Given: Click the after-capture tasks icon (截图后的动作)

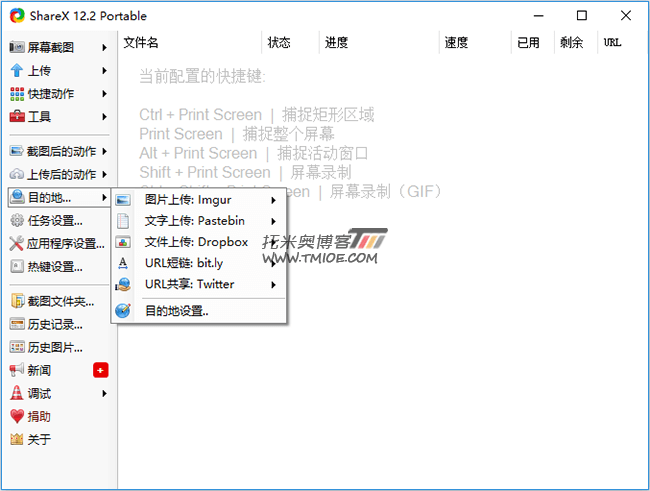Looking at the screenshot, I should 17,151.
